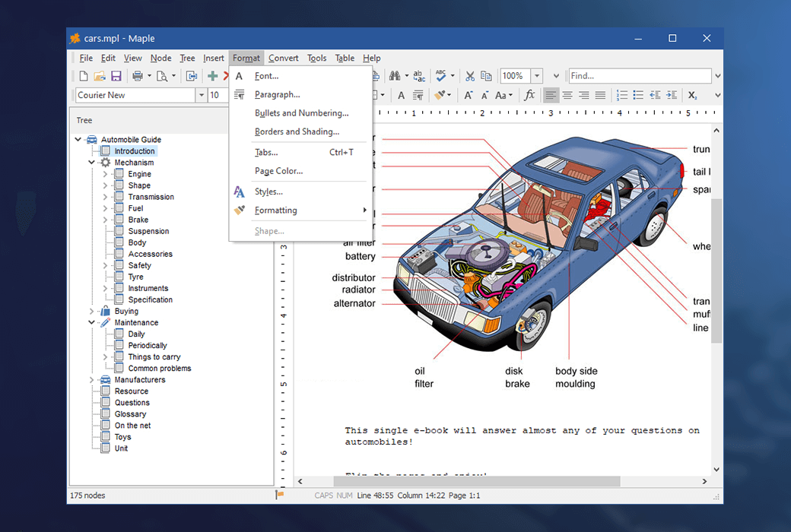791x532 pixels.
Task: Open the Formatting submenu
Action: point(300,211)
